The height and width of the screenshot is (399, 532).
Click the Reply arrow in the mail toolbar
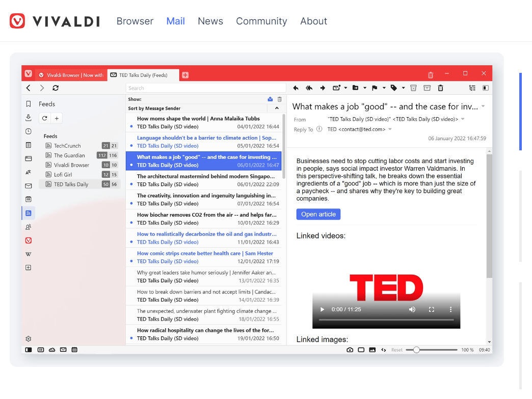coord(296,88)
